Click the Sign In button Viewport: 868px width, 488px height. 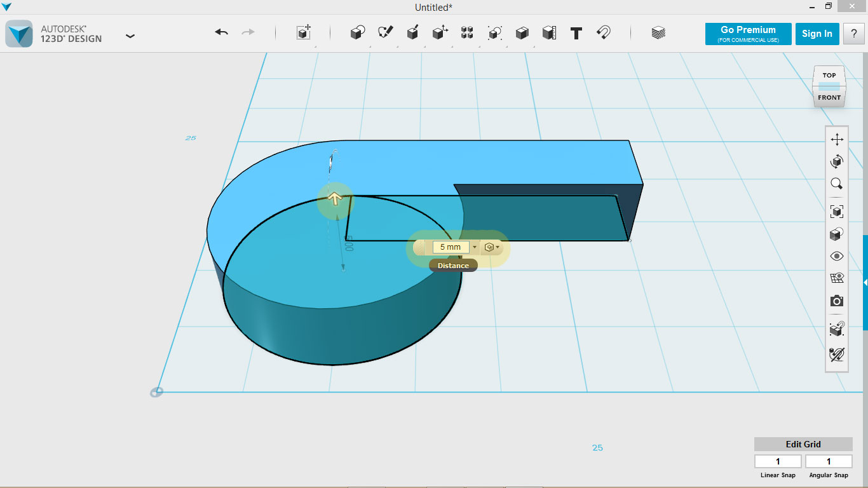coord(817,34)
